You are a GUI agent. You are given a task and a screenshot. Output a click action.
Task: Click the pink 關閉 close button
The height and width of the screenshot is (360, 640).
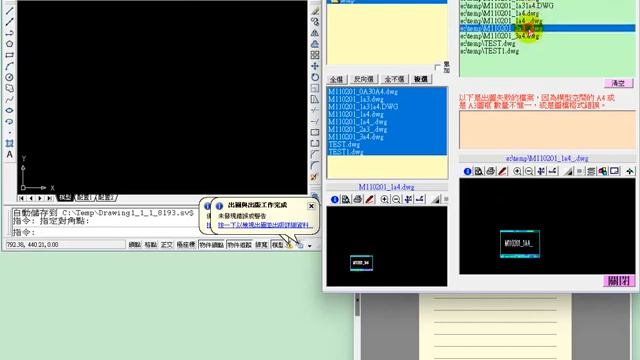click(619, 281)
